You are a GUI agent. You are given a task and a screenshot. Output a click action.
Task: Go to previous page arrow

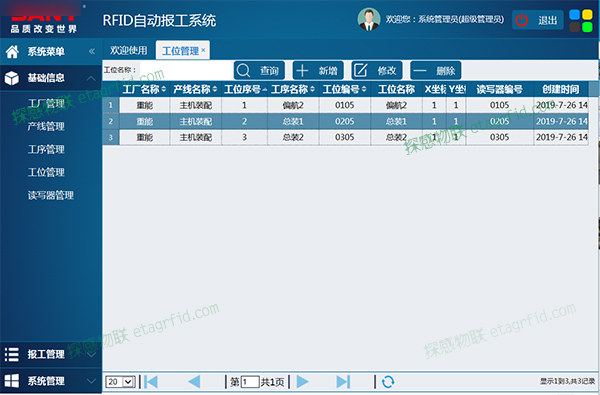click(194, 382)
